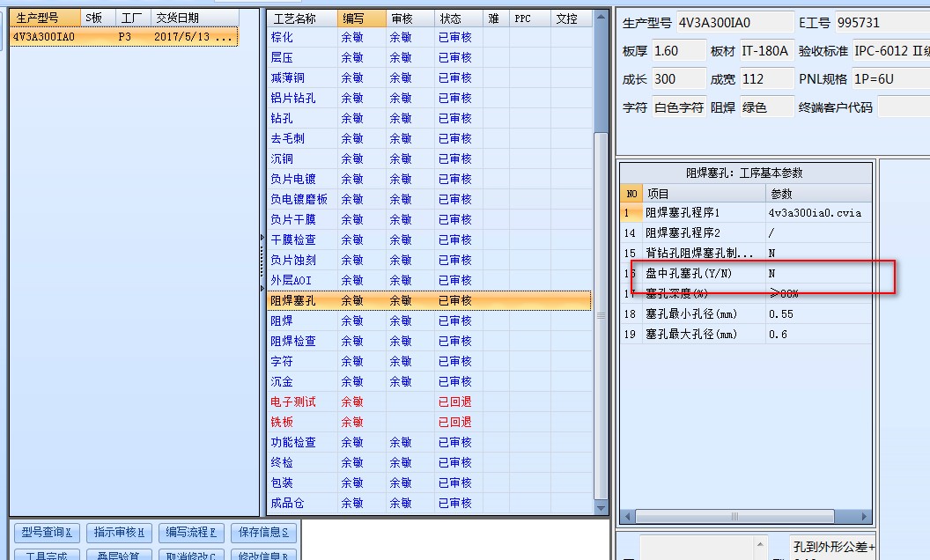The width and height of the screenshot is (930, 560).
Task: Select the 阻焊检查 process row
Action: [x=430, y=341]
